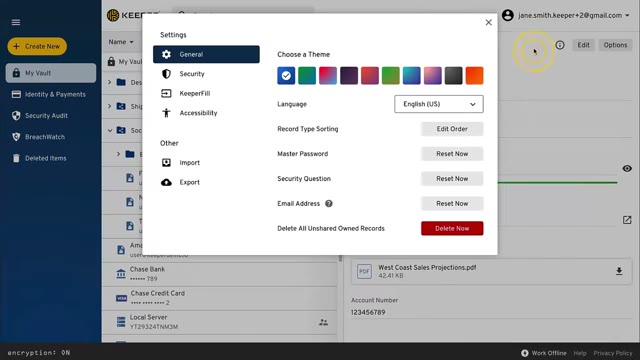Click Reset Now for Master Password

[x=452, y=154]
